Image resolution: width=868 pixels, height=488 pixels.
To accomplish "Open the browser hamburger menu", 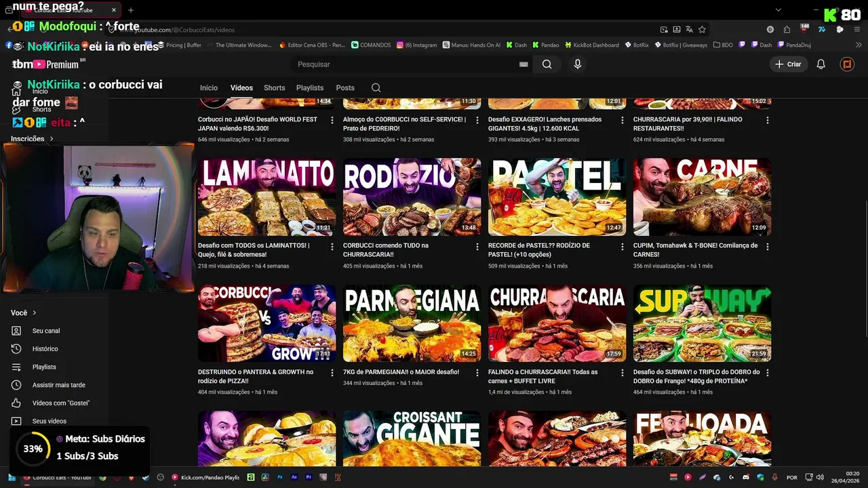I will click(857, 29).
